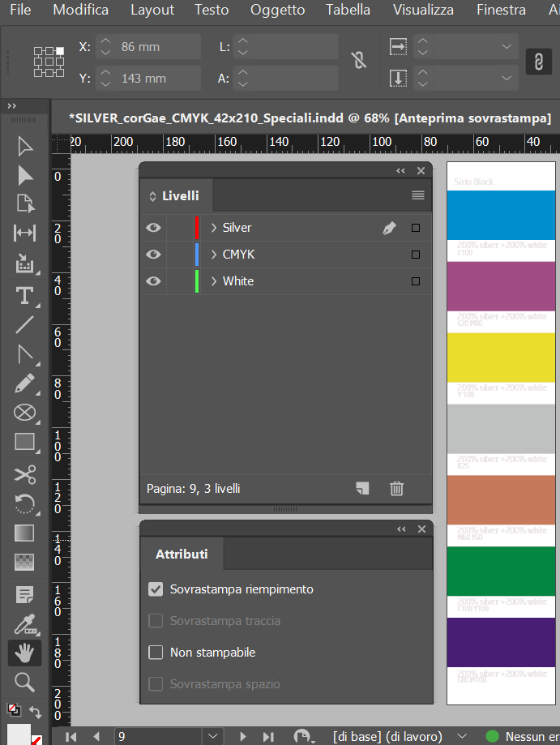Open the Modifica menu
The height and width of the screenshot is (745, 560).
click(81, 10)
